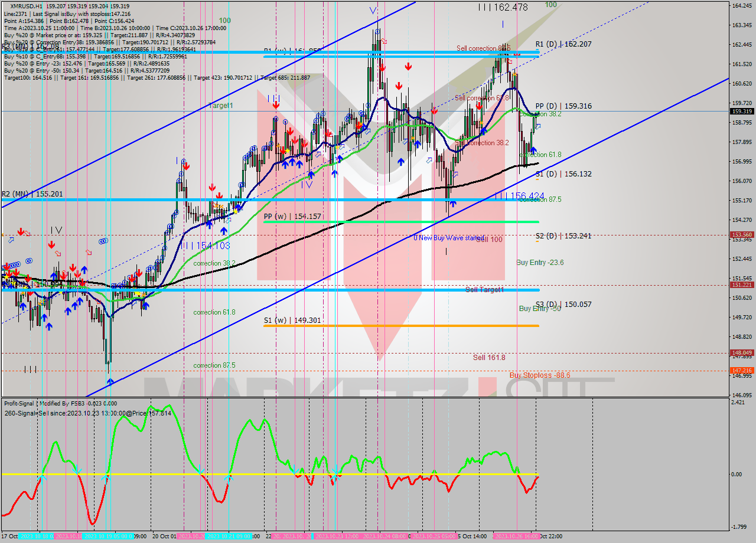Click the S1 (D) 156.132 support label
This screenshot has width=756, height=543.
[x=563, y=174]
